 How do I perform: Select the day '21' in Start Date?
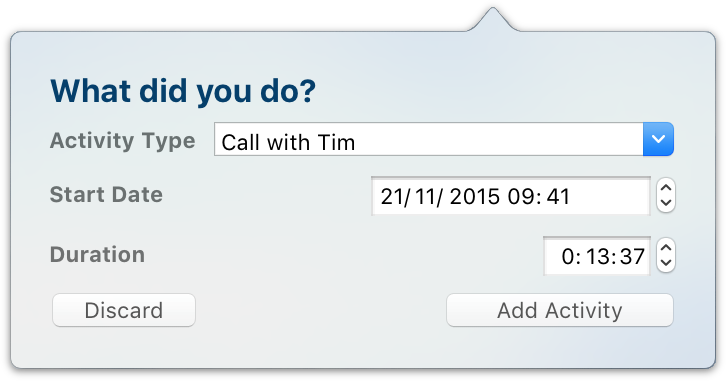point(392,196)
